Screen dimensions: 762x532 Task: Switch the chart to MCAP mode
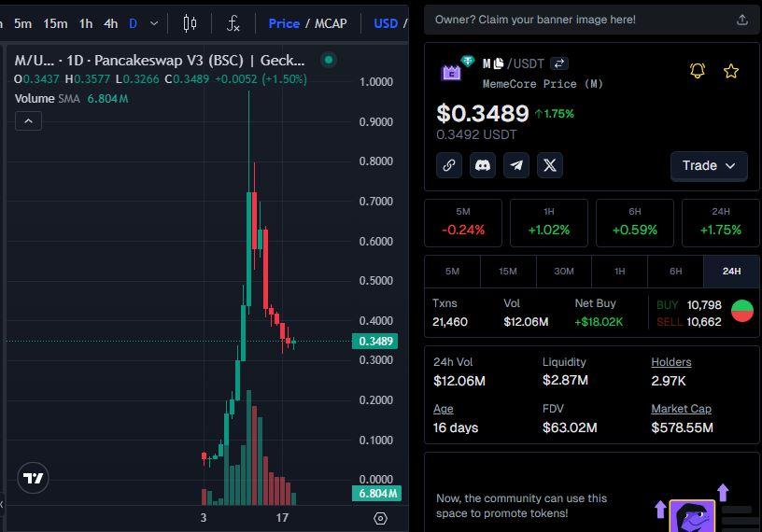331,23
